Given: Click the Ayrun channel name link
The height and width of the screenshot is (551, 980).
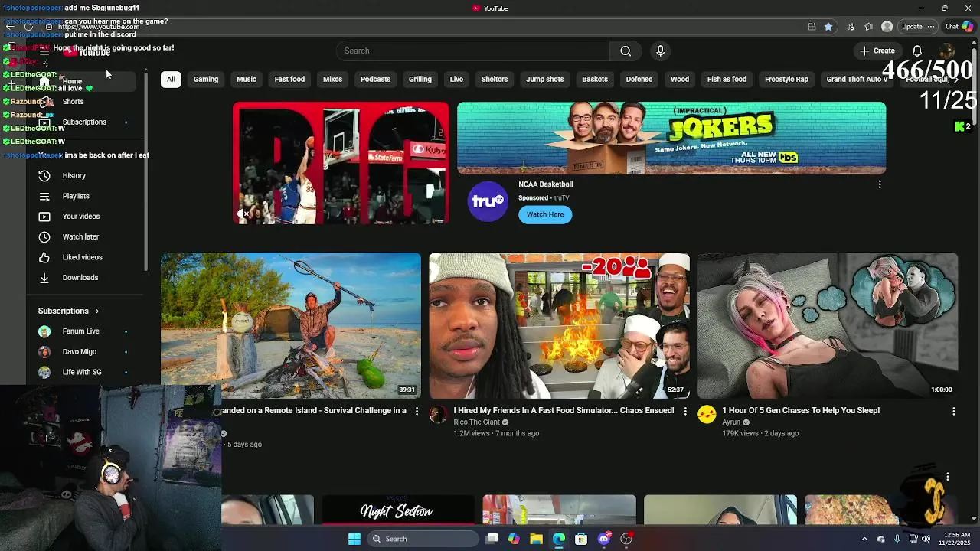Looking at the screenshot, I should coord(731,422).
